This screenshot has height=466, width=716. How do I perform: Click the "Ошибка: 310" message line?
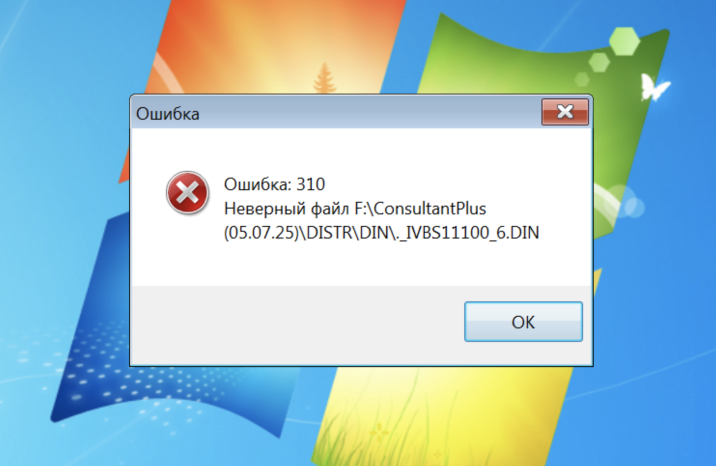click(274, 184)
